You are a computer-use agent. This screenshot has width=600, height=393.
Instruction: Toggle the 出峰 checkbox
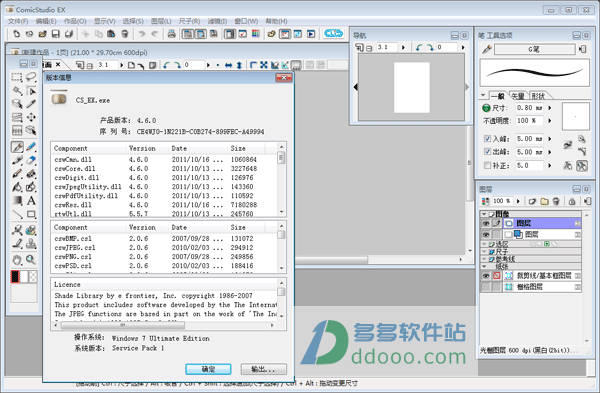pyautogui.click(x=487, y=152)
